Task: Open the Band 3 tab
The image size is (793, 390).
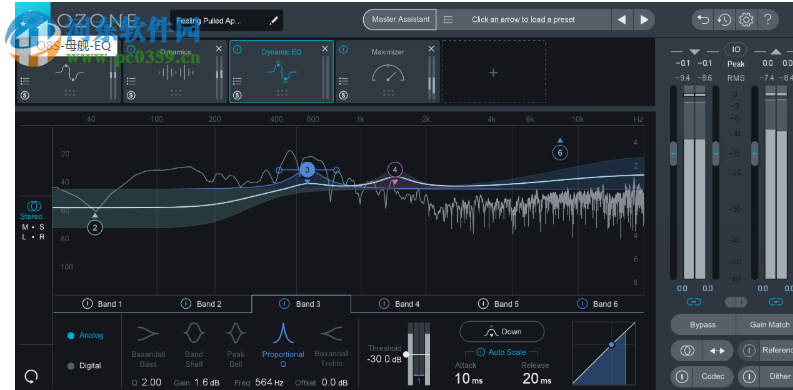Action: [301, 304]
